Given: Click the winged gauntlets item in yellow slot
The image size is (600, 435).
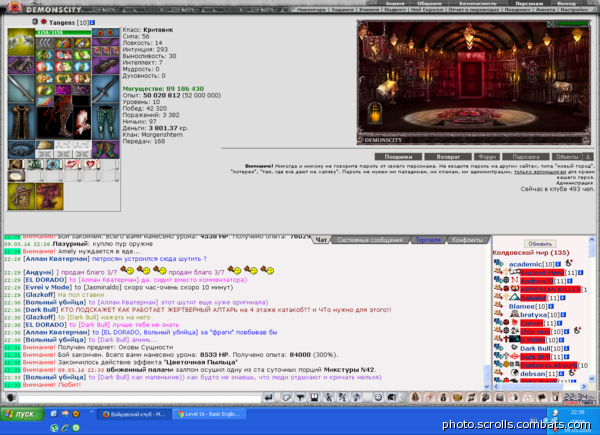Looking at the screenshot, I should pyautogui.click(x=21, y=42).
